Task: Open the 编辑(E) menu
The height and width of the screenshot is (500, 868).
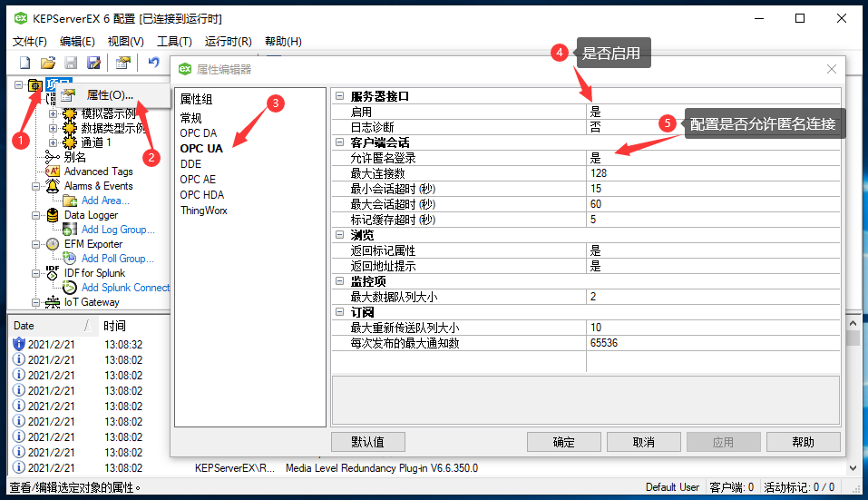Action: pyautogui.click(x=77, y=42)
